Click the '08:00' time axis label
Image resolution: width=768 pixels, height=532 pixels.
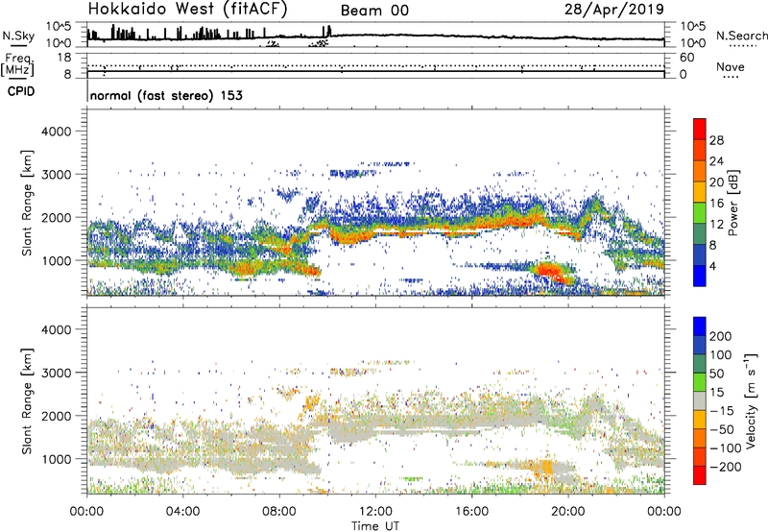coord(279,512)
